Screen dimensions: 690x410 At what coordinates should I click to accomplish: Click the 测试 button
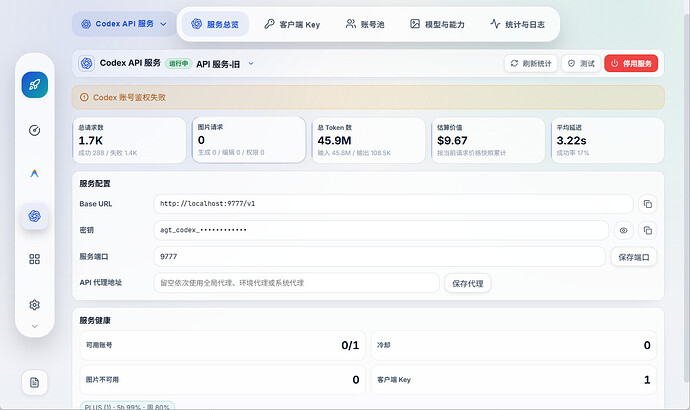[581, 63]
